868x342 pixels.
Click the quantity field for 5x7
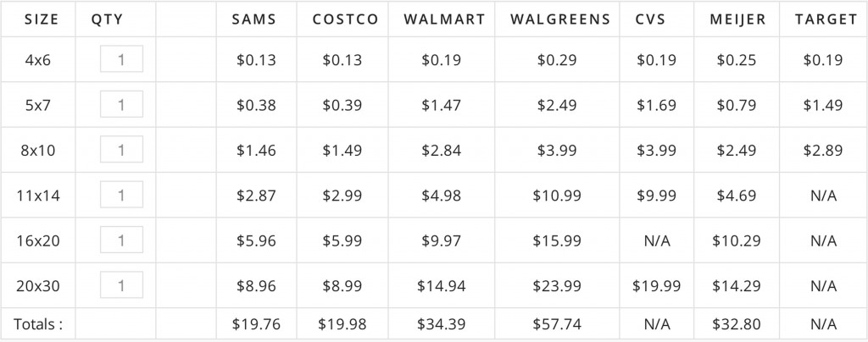121,104
